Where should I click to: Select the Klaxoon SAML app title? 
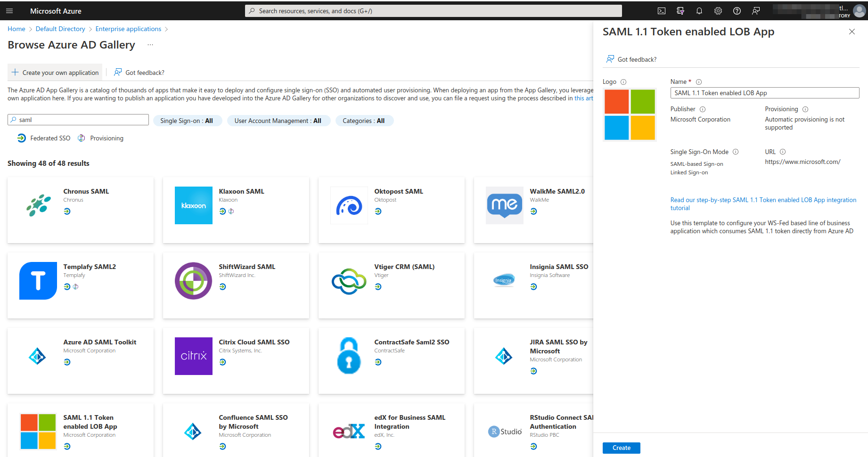pyautogui.click(x=242, y=191)
